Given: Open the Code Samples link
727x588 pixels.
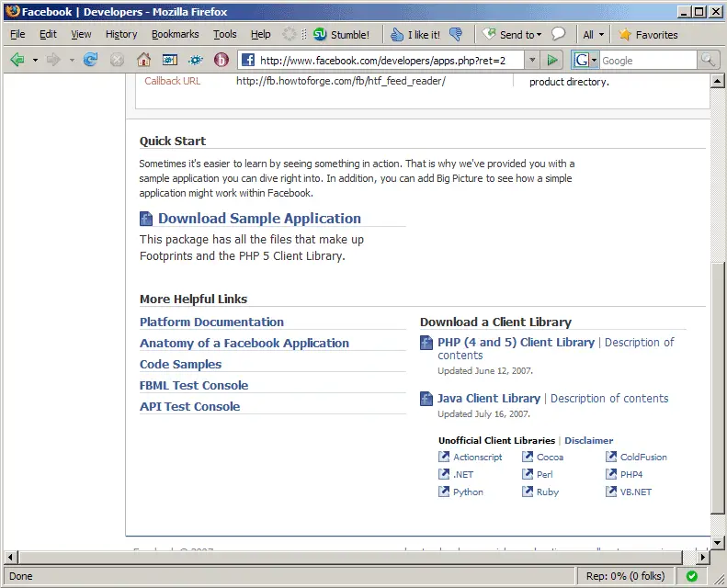Looking at the screenshot, I should pyautogui.click(x=180, y=364).
